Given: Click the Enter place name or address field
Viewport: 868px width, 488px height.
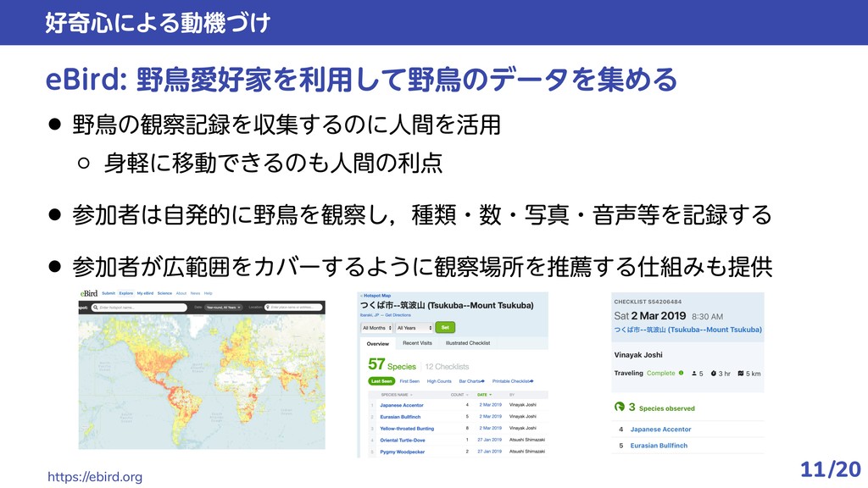Looking at the screenshot, I should (293, 307).
